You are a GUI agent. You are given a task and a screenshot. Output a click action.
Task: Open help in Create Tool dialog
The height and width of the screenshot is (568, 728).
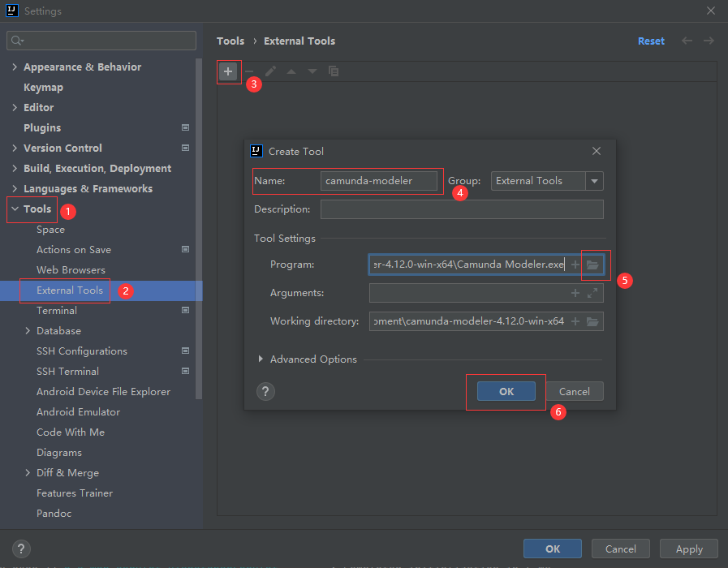tap(265, 391)
